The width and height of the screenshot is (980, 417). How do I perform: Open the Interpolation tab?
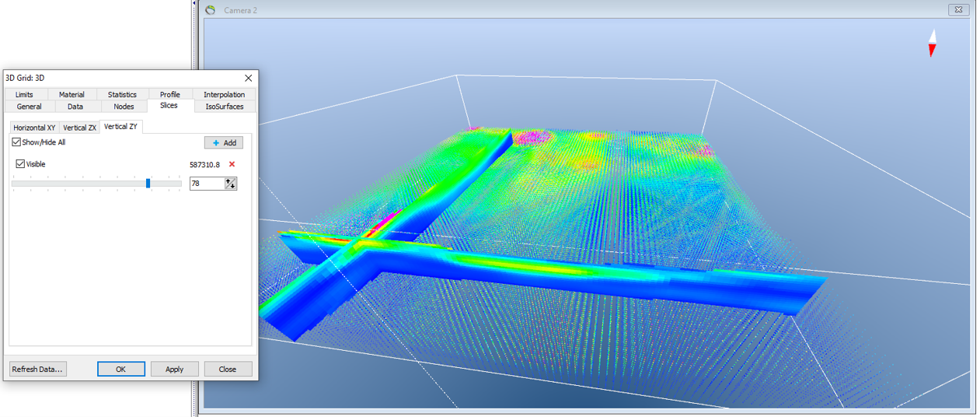pyautogui.click(x=224, y=95)
